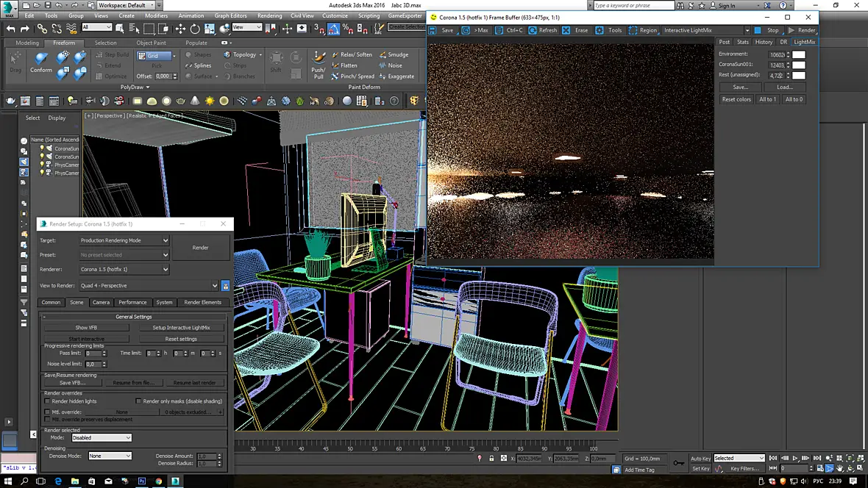
Task: Click the Load... button in LightMix
Action: 784,87
